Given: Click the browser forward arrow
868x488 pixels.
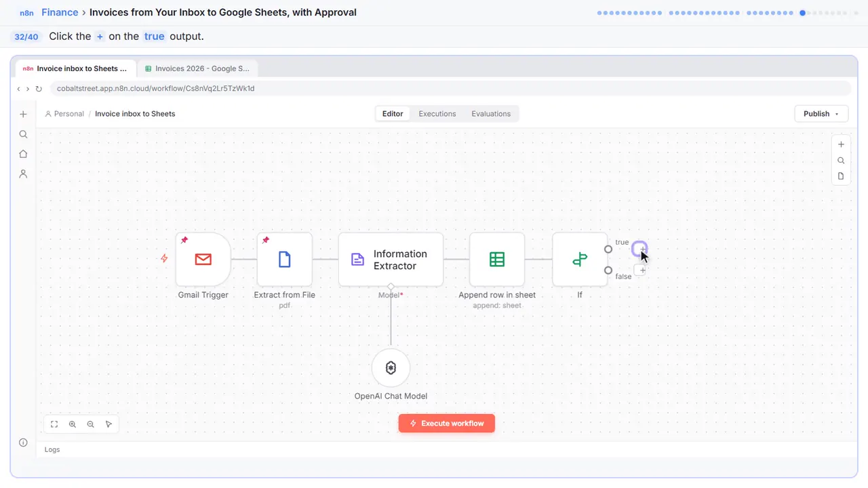Looking at the screenshot, I should click(x=28, y=89).
